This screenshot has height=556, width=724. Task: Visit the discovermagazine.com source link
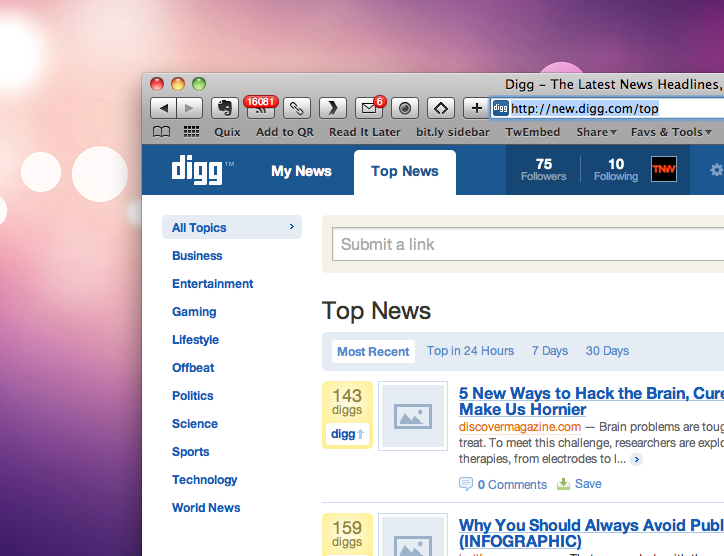point(519,427)
